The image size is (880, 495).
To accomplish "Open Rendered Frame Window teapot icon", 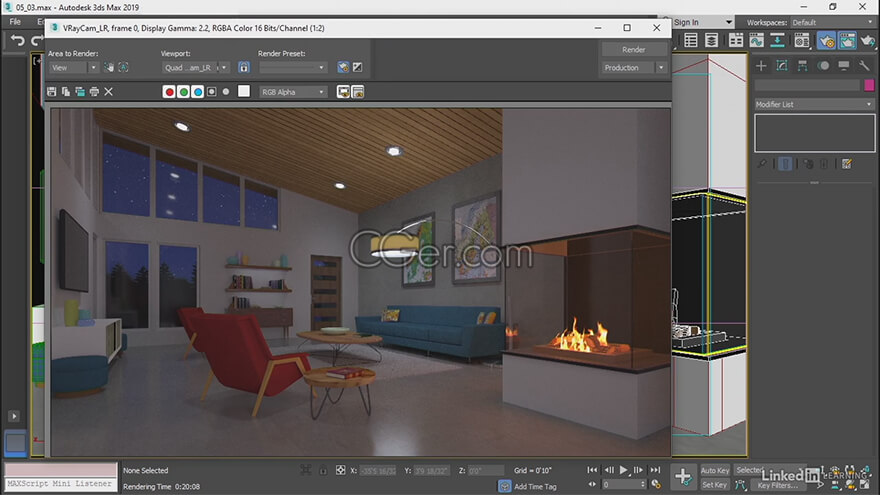I will pyautogui.click(x=847, y=40).
